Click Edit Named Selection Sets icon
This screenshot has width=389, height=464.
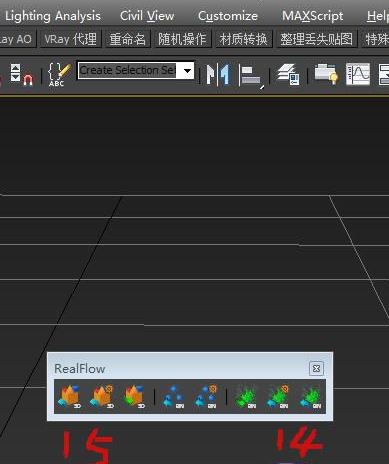pos(59,75)
